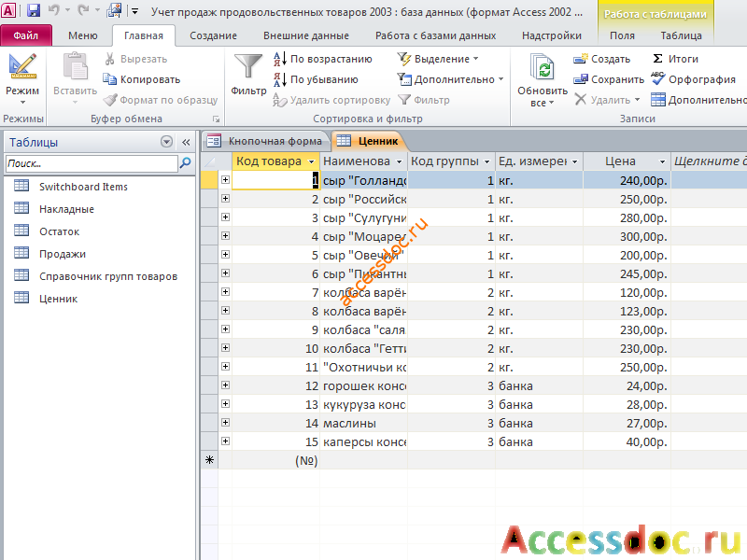The width and height of the screenshot is (747, 560).
Task: Expand subdatasheet for row 15 каперсы
Action: click(x=225, y=441)
